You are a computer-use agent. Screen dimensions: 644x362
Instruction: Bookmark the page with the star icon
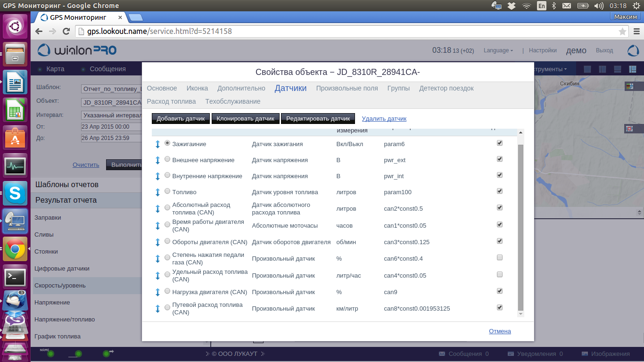click(623, 32)
